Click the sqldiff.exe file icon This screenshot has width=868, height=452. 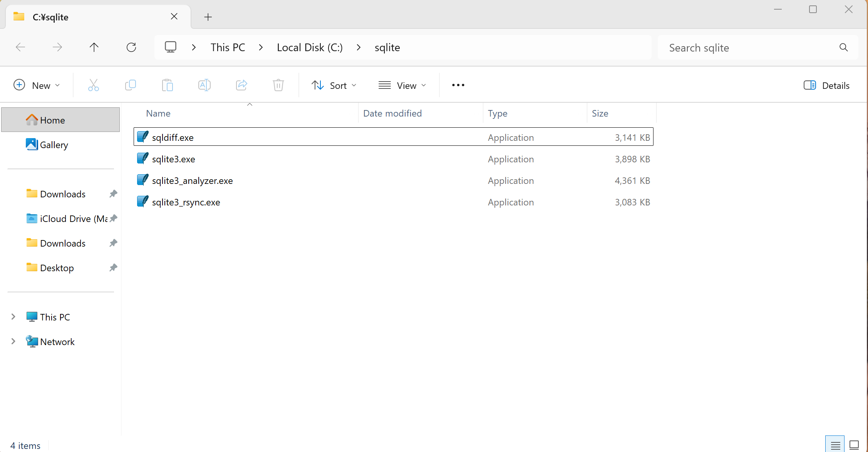coord(143,137)
